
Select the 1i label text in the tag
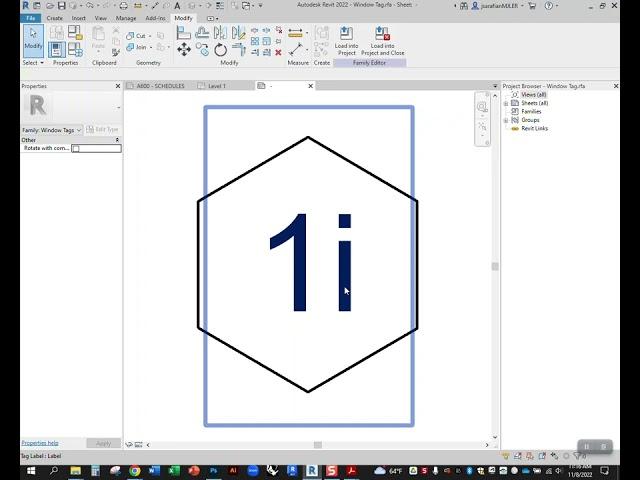coord(310,262)
